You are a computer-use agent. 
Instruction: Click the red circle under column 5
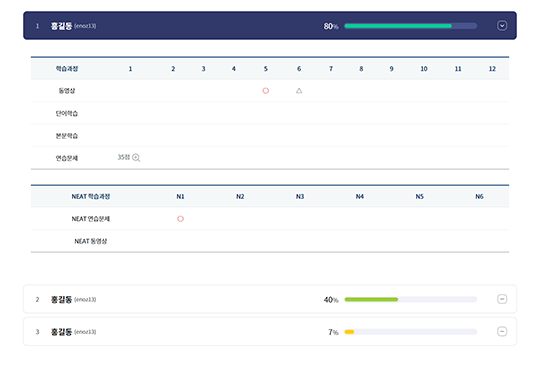pos(266,91)
